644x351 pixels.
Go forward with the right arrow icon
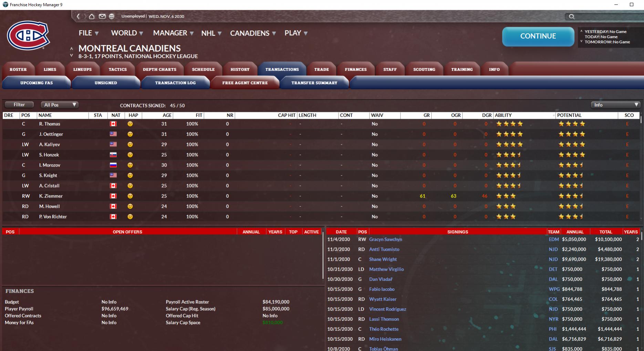(x=85, y=16)
